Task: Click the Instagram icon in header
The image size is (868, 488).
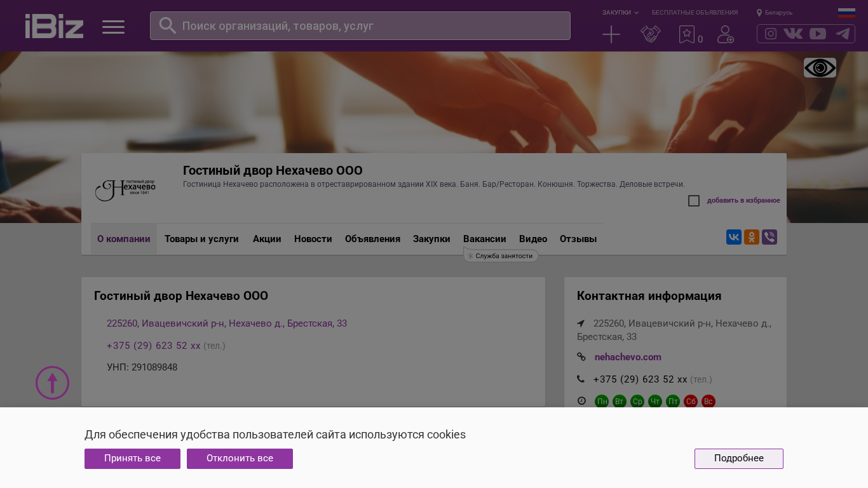Action: tap(770, 34)
